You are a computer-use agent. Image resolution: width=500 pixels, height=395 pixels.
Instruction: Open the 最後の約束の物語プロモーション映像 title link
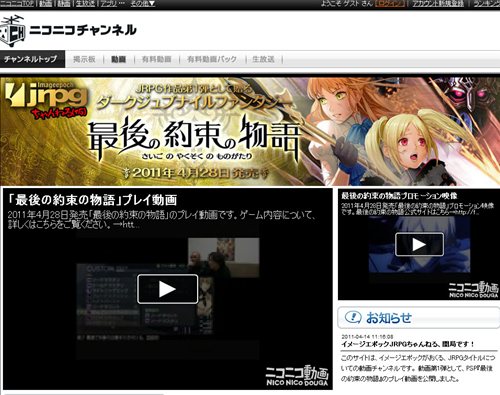(399, 196)
